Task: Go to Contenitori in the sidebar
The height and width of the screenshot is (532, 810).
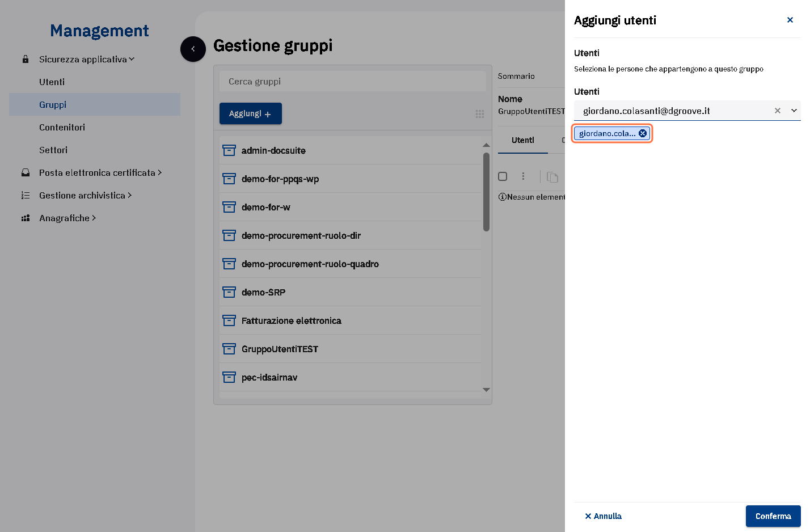Action: pyautogui.click(x=62, y=127)
